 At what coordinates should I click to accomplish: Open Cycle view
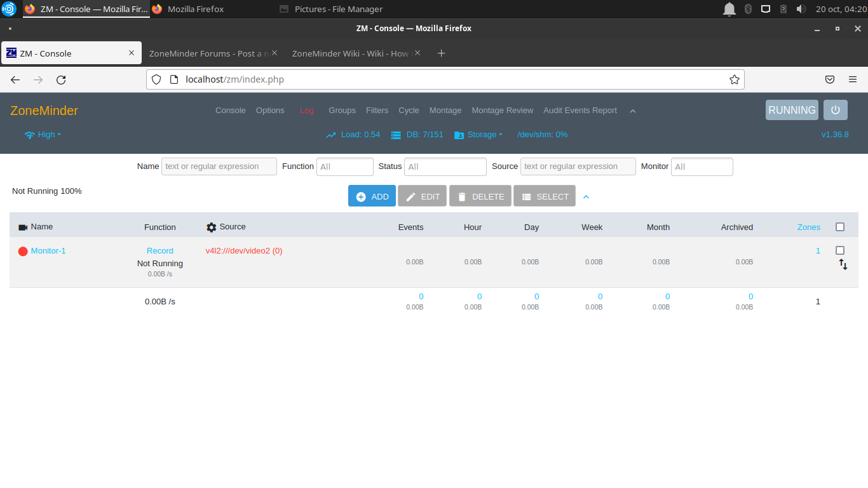coord(409,111)
